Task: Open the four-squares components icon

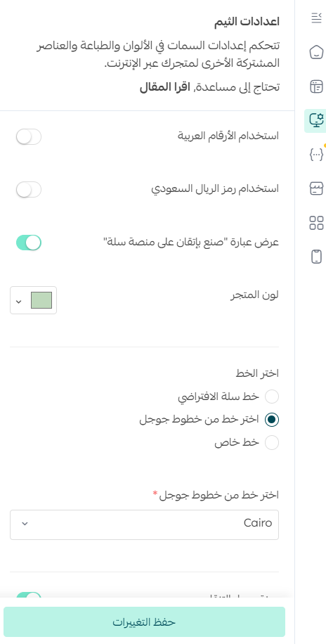Action: (316, 223)
